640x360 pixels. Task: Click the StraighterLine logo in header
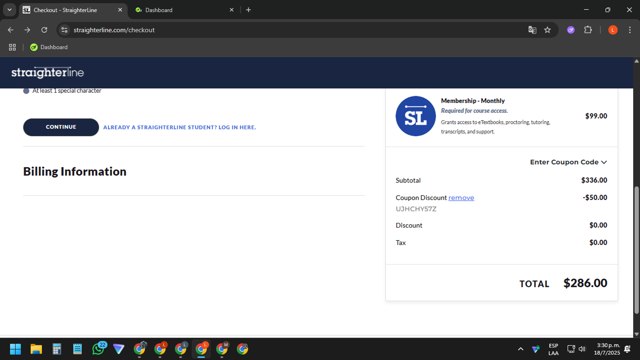[x=48, y=73]
